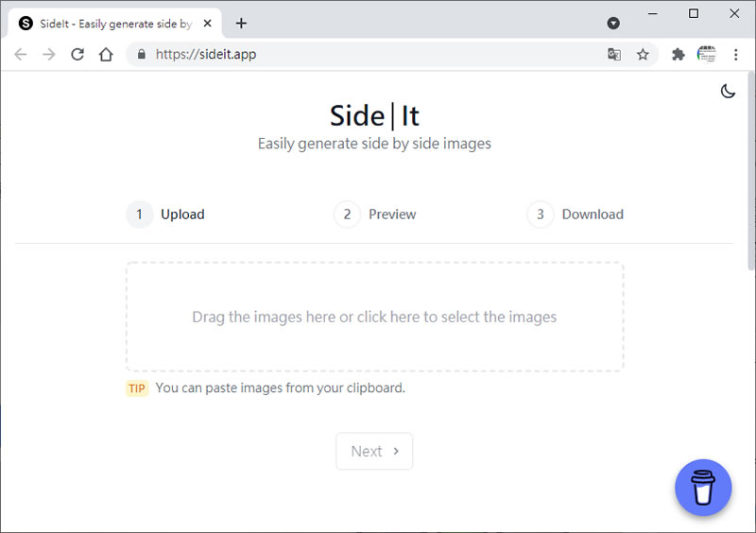Toggle dark mode with moon icon
756x533 pixels.
pyautogui.click(x=728, y=92)
